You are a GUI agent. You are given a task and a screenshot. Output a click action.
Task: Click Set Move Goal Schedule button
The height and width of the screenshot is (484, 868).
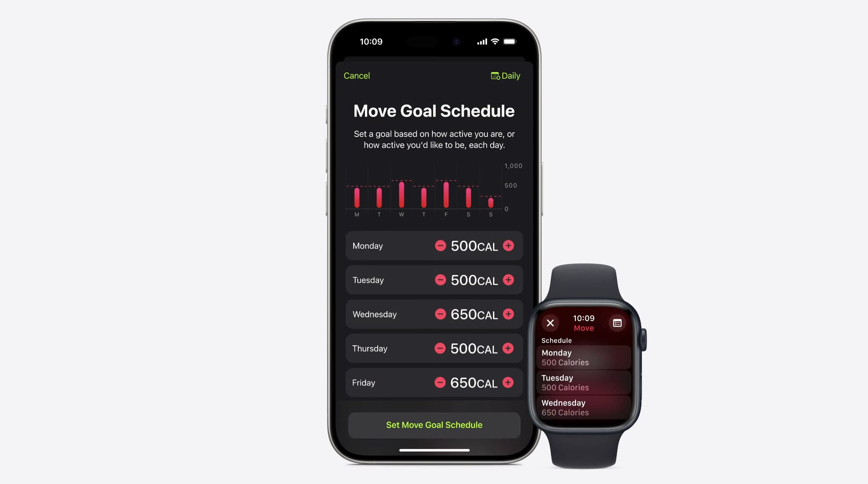(x=434, y=425)
